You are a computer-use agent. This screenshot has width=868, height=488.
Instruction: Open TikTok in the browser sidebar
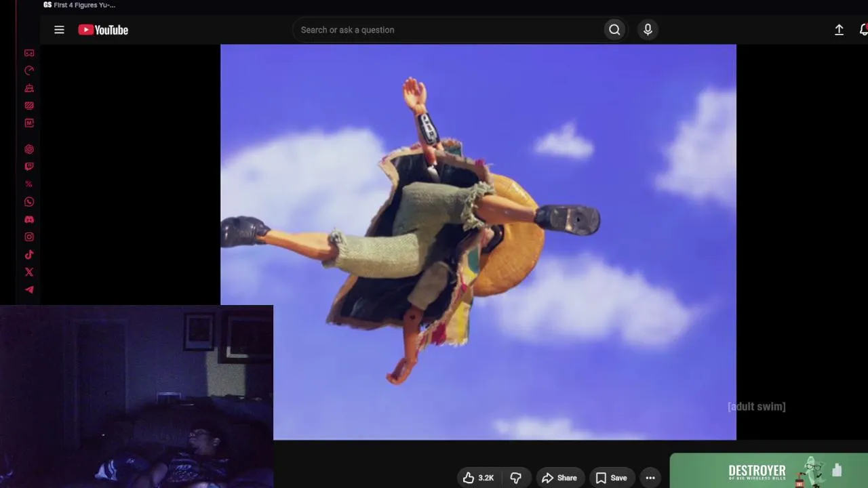pyautogui.click(x=29, y=255)
